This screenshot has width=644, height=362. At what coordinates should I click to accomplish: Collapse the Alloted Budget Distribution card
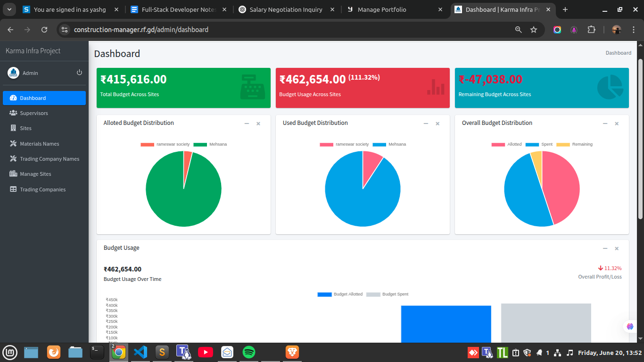(247, 123)
